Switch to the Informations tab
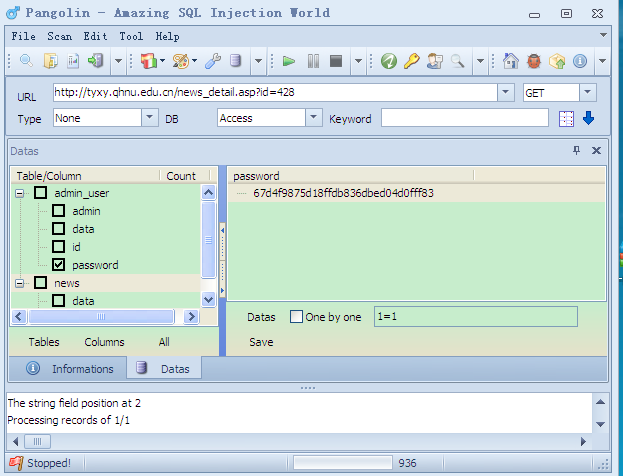This screenshot has height=476, width=623. 70,369
